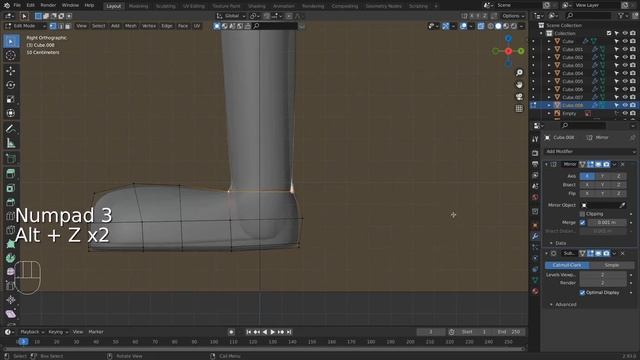Viewport: 640px width, 360px height.
Task: Click the Merge distance 0.001 m field
Action: click(x=607, y=222)
